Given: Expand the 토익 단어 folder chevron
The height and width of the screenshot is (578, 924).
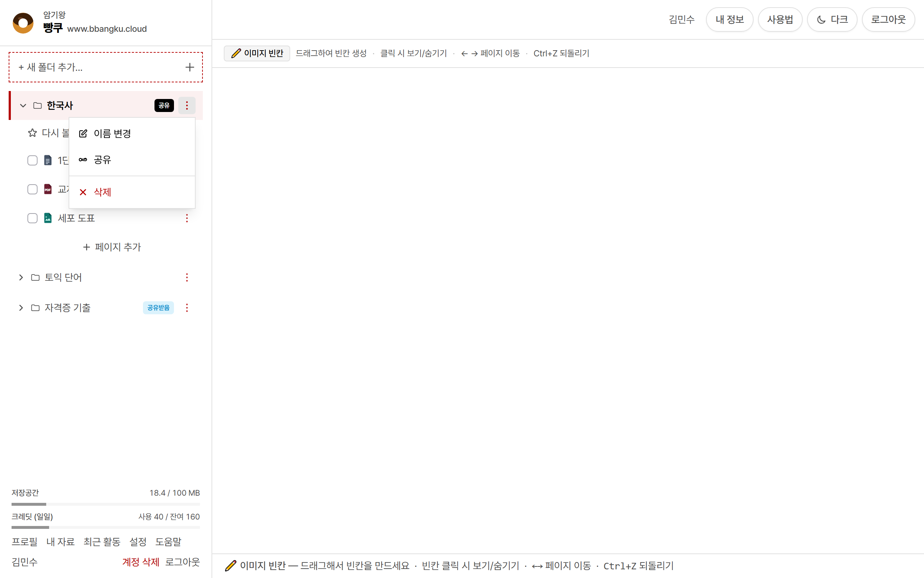Looking at the screenshot, I should pyautogui.click(x=21, y=277).
